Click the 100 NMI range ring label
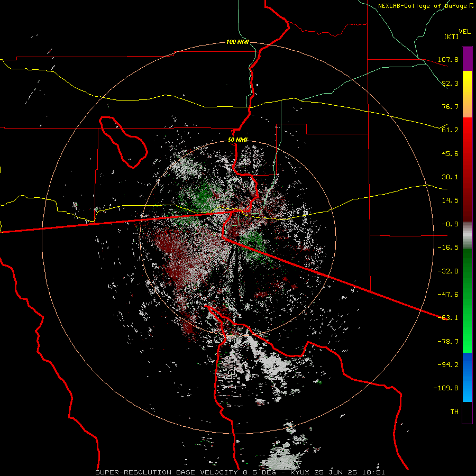The image size is (476, 476). 237,42
